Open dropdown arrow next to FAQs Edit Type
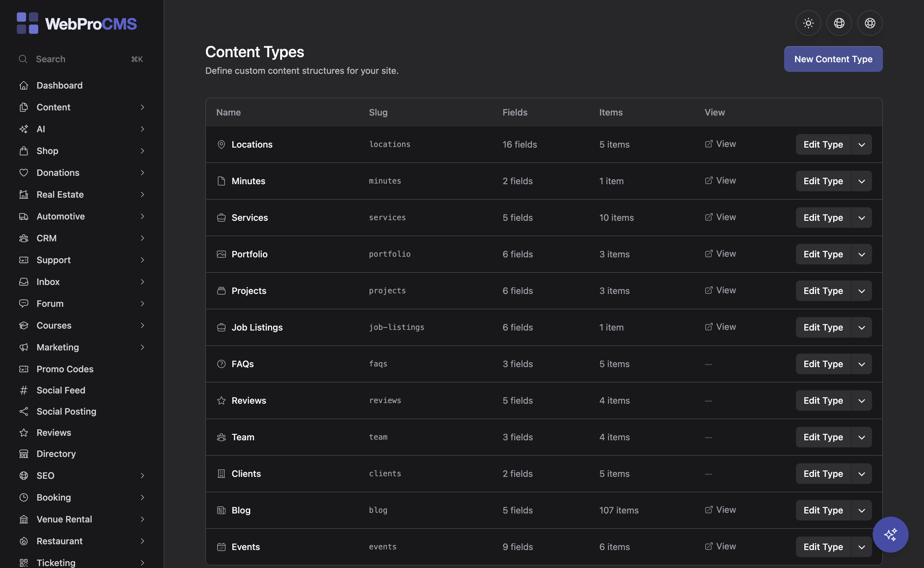Image resolution: width=924 pixels, height=568 pixels. click(x=861, y=364)
